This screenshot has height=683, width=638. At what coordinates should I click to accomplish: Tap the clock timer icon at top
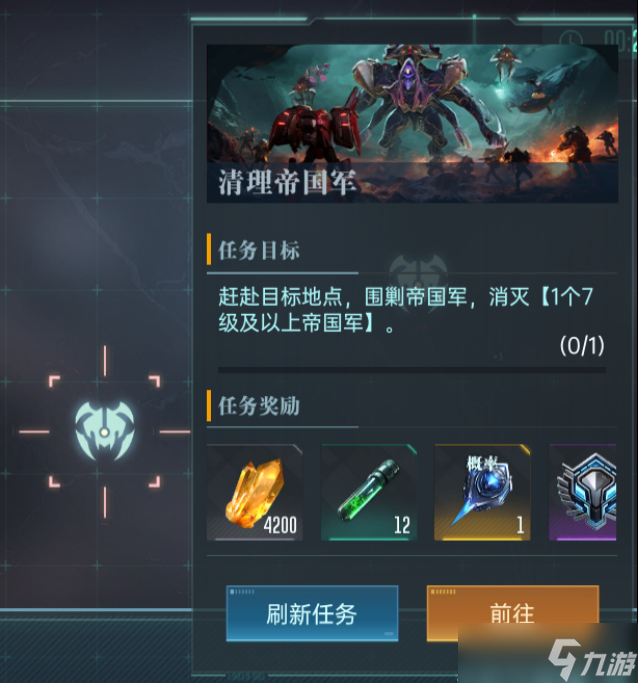(570, 38)
